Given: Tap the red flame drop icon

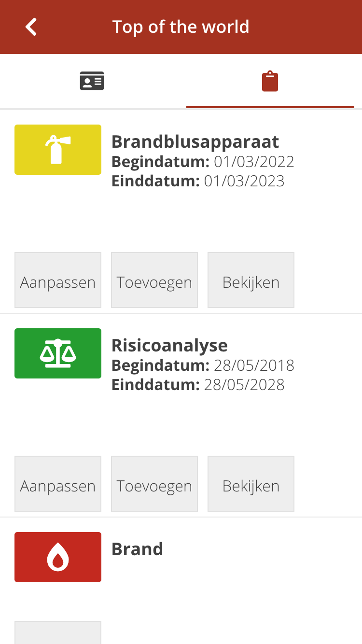Looking at the screenshot, I should pos(58,557).
